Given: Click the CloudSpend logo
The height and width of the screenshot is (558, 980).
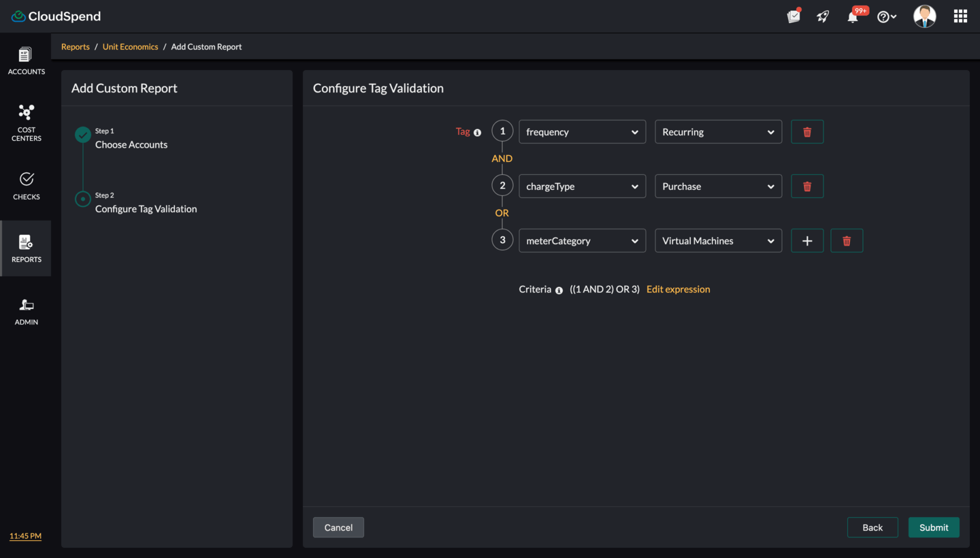Looking at the screenshot, I should tap(54, 16).
